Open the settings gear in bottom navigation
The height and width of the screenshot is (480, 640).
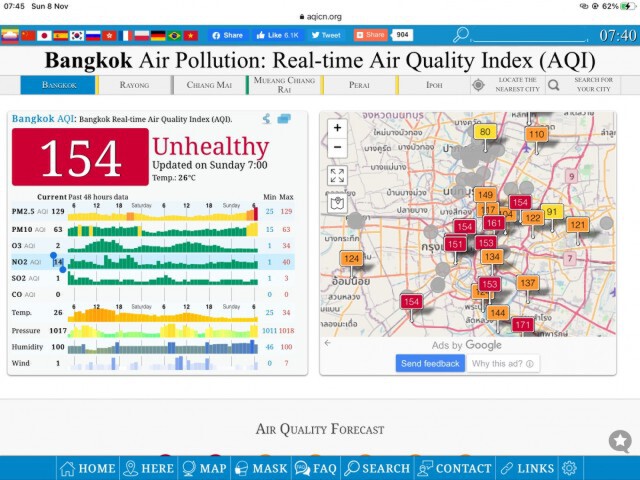[x=569, y=468]
